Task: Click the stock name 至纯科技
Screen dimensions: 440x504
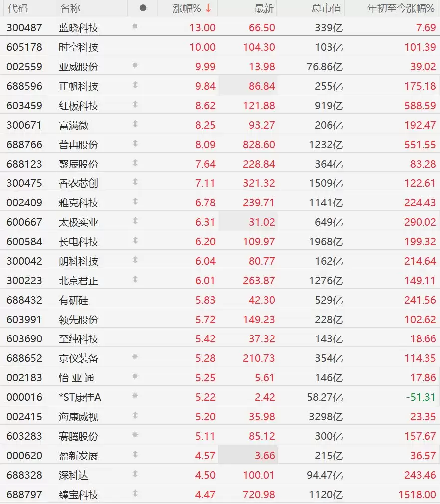Action: pos(78,339)
